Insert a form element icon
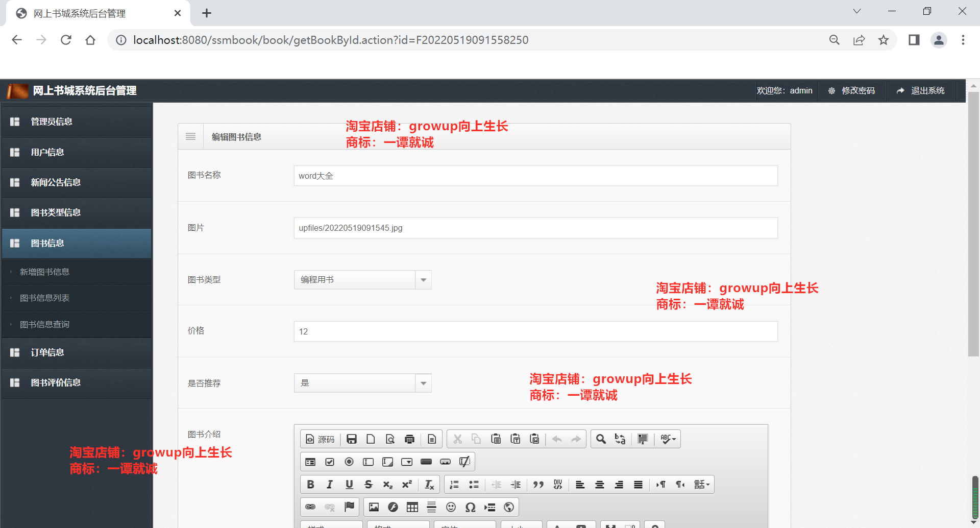This screenshot has width=980, height=528. coord(310,462)
